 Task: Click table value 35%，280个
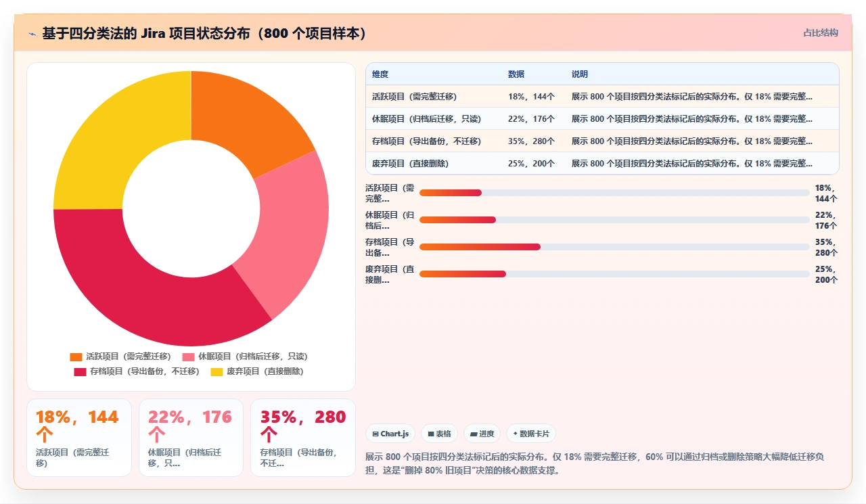[x=531, y=141]
